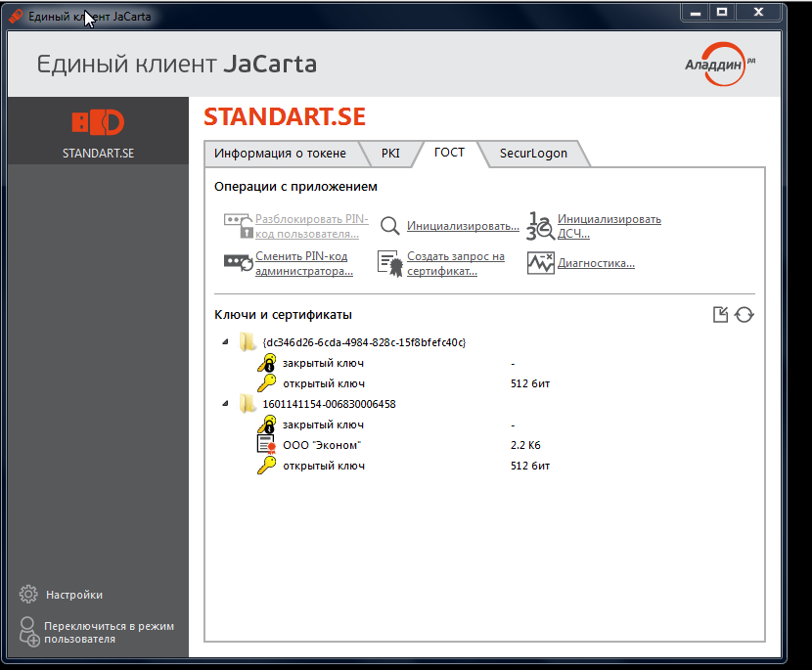Viewport: 812px width, 670px height.
Task: Click the Инициализировать ДСЧ numbers icon
Action: coord(541,226)
